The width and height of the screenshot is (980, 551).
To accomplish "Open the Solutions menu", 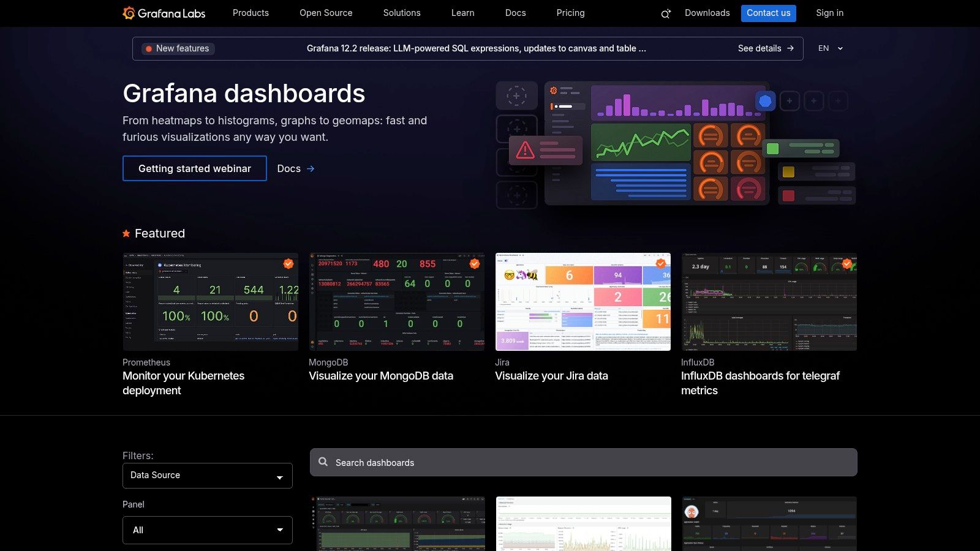I will tap(402, 13).
